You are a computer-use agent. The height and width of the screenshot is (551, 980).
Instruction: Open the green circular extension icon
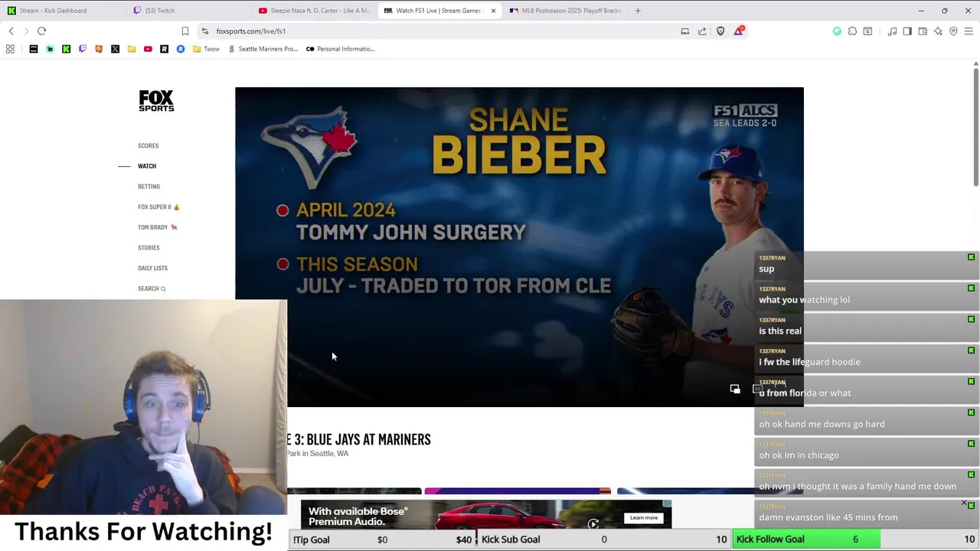point(837,31)
